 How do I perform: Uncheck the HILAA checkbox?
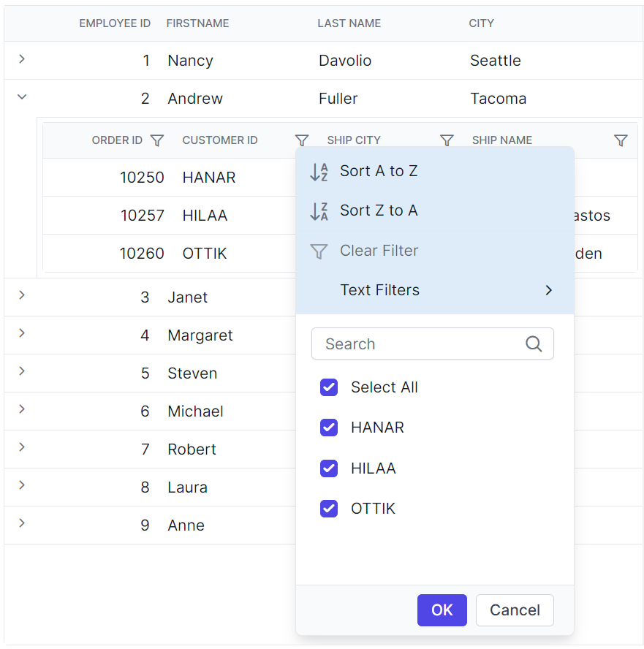(x=329, y=468)
